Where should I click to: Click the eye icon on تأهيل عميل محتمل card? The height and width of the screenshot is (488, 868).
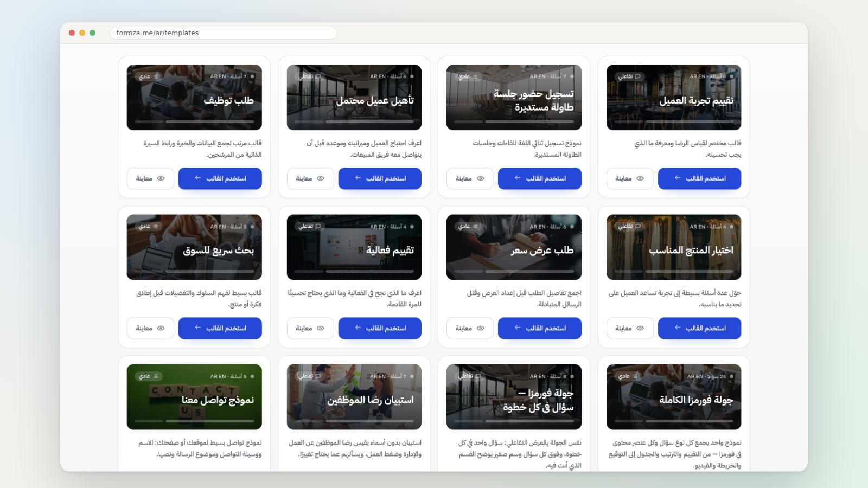pyautogui.click(x=321, y=178)
